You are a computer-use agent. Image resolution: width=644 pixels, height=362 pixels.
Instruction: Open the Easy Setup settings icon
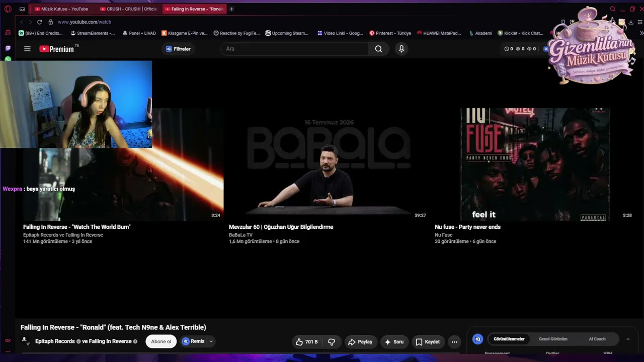point(640,22)
